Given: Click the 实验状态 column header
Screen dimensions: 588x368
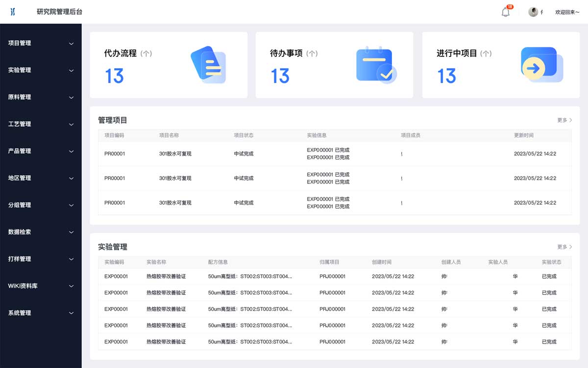Looking at the screenshot, I should tap(552, 263).
